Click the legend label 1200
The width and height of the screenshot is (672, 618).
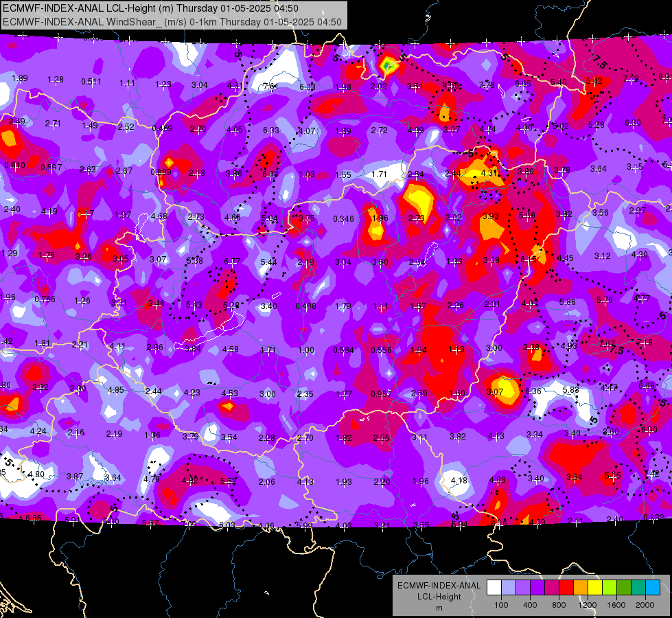click(x=588, y=605)
